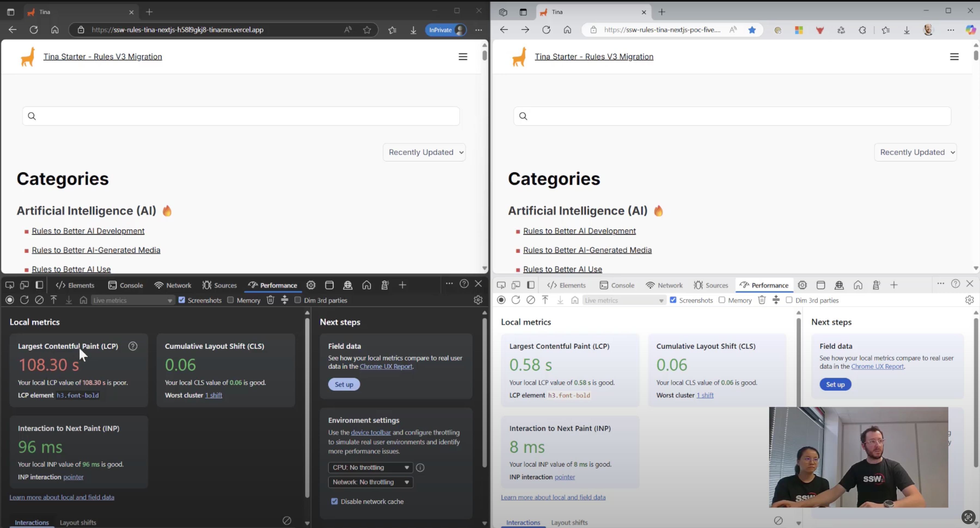This screenshot has width=980, height=528.
Task: Click inspect element icon in left DevTools
Action: 10,285
